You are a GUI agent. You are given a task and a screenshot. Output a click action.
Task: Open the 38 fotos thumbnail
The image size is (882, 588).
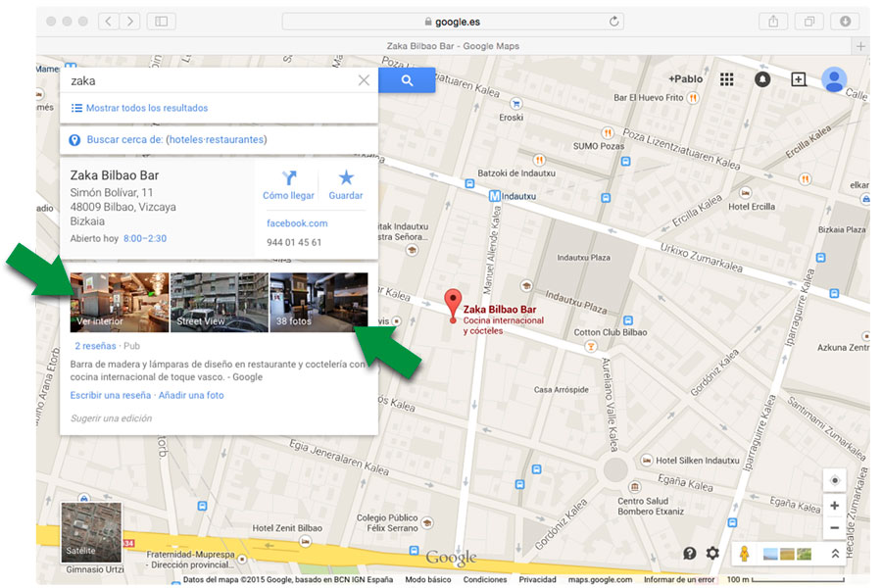point(318,302)
